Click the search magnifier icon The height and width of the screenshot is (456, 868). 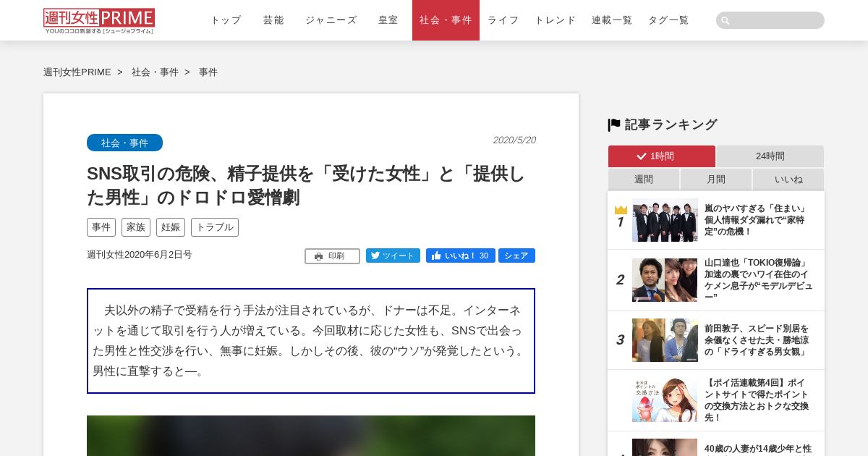tap(726, 20)
